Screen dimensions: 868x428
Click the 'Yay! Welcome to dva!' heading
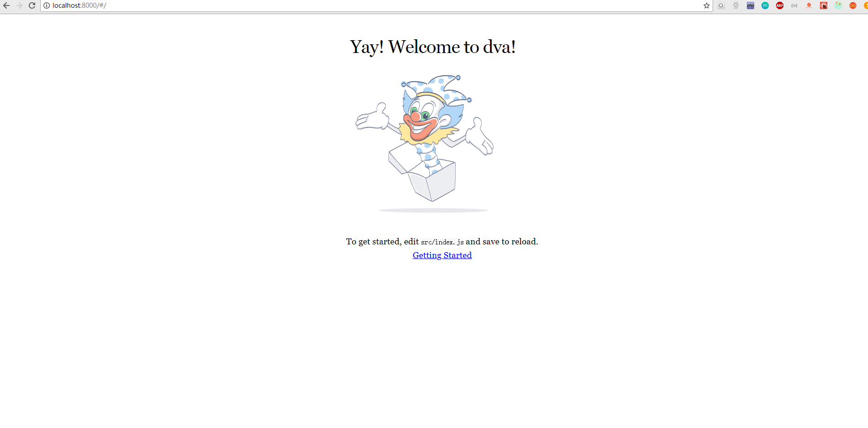(x=433, y=47)
